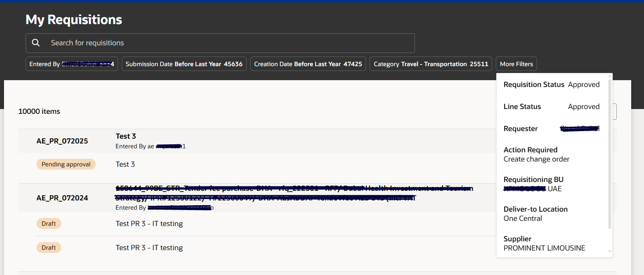644x275 pixels.
Task: Click the Pending approval status badge
Action: pos(66,164)
